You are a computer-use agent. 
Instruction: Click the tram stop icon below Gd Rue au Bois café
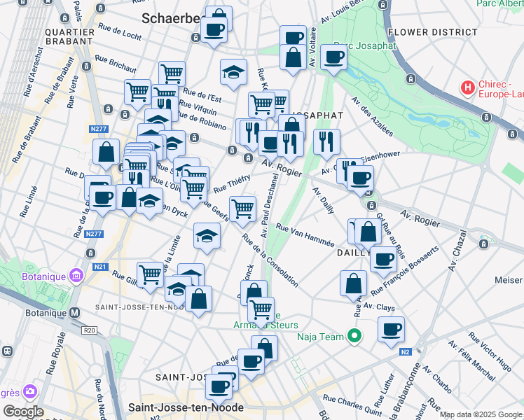371,205
